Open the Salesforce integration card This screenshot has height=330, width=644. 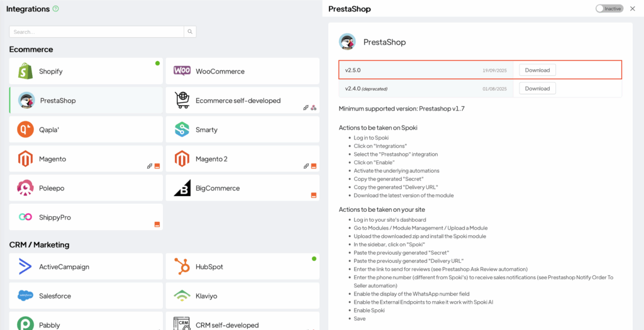[x=86, y=296]
